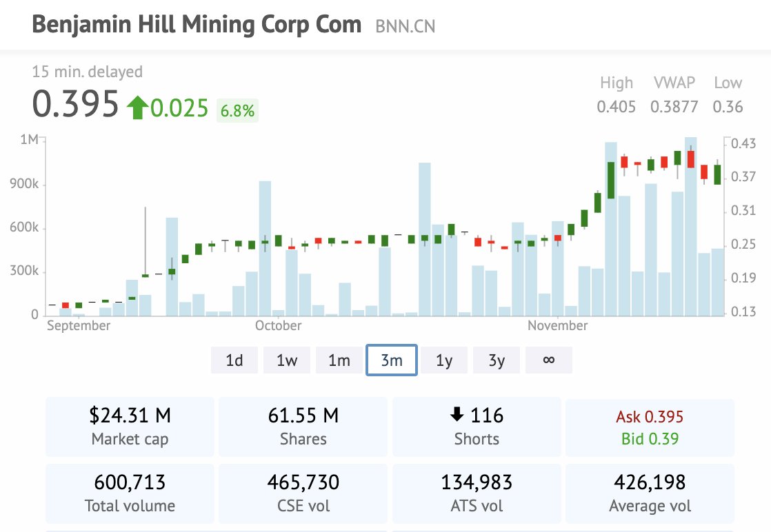771x532 pixels.
Task: Click the High value 0.405
Action: pos(616,107)
